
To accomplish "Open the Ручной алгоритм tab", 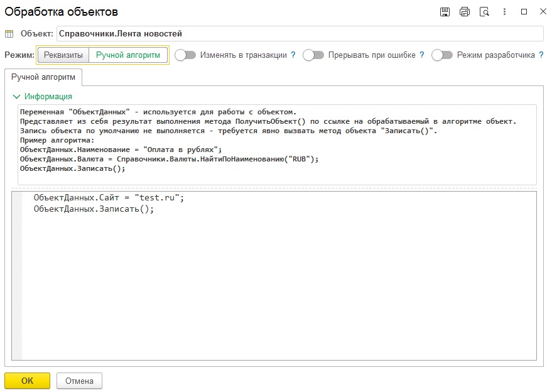I will (x=43, y=77).
